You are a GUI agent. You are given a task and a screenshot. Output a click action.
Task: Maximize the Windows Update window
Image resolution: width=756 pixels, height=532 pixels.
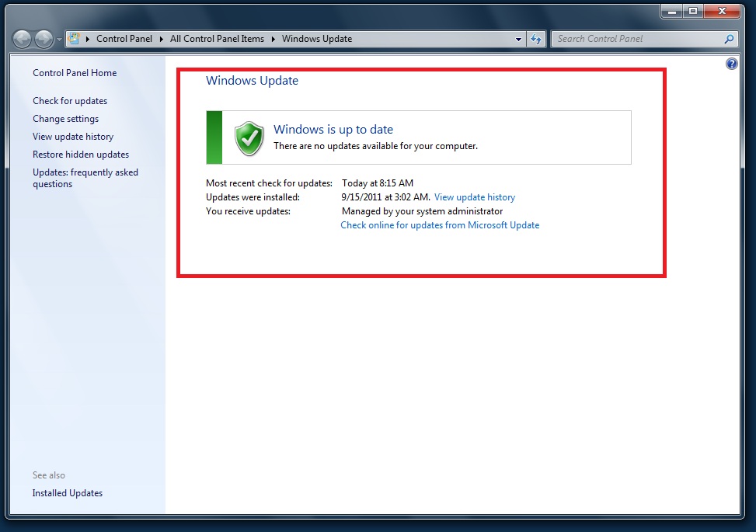693,11
